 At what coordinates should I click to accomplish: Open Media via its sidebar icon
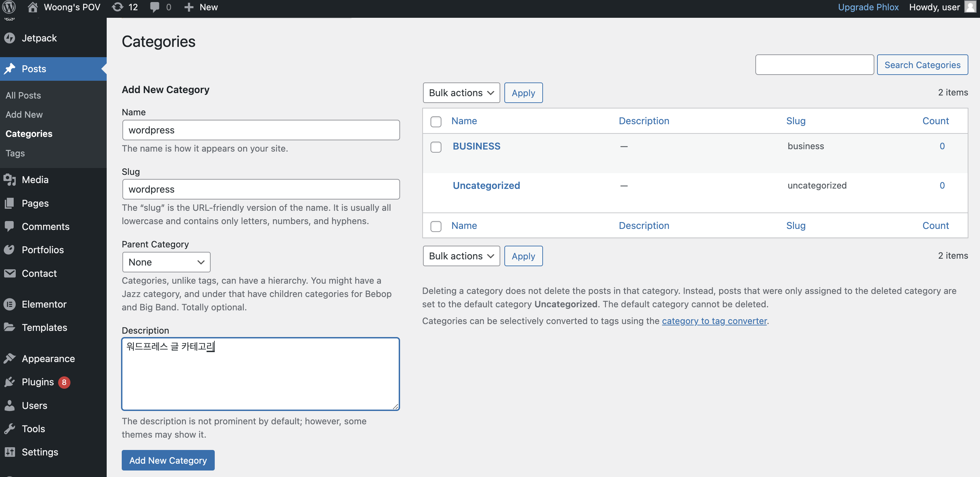pos(10,180)
